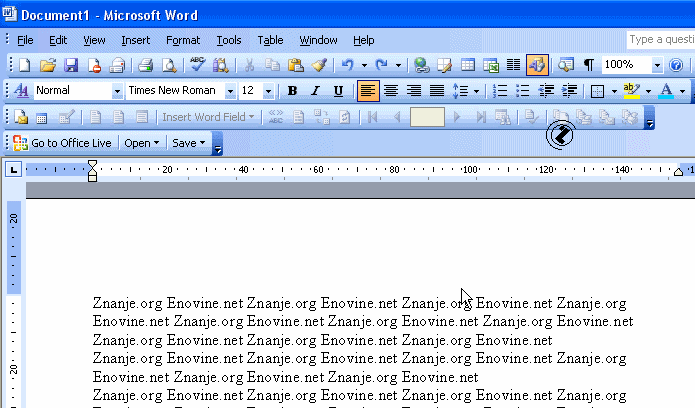695x408 pixels.
Task: Open the Insert menu
Action: (x=136, y=40)
